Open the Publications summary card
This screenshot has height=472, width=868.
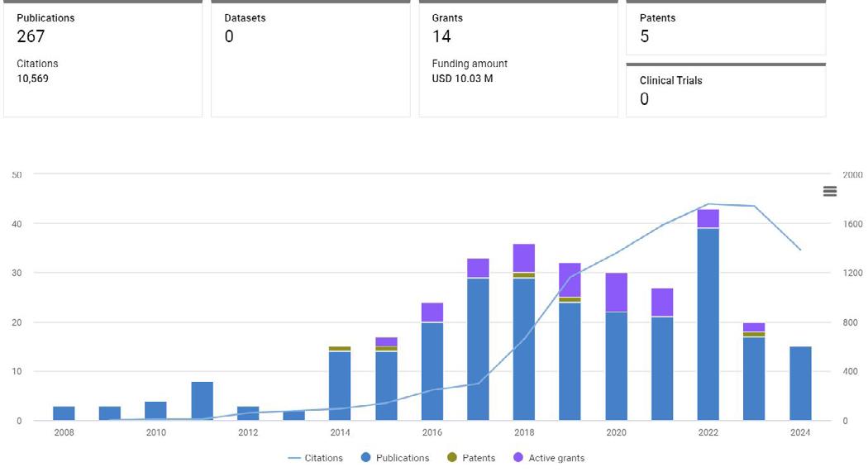pos(103,58)
